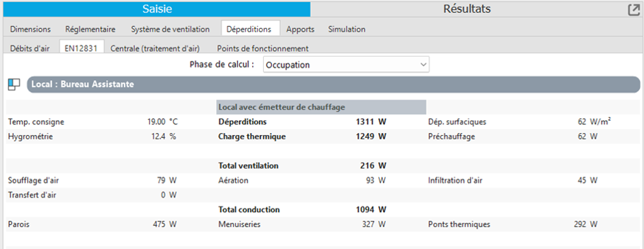
Task: Click the pop-out window icon at top right
Action: pyautogui.click(x=634, y=10)
